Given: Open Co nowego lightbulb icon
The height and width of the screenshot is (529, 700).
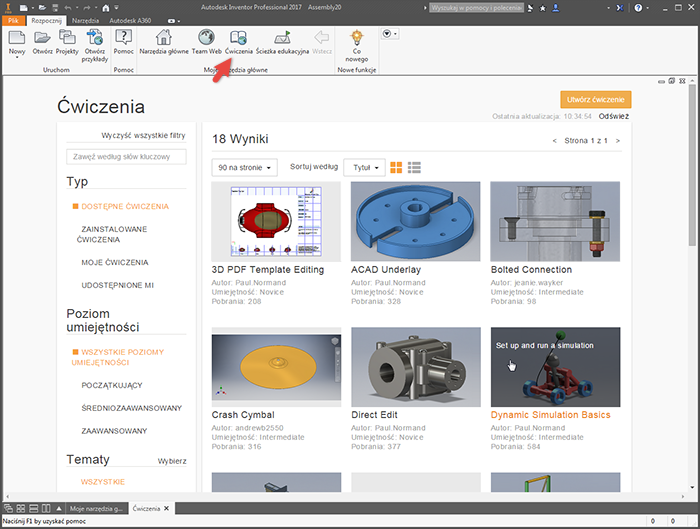Looking at the screenshot, I should pos(357,37).
